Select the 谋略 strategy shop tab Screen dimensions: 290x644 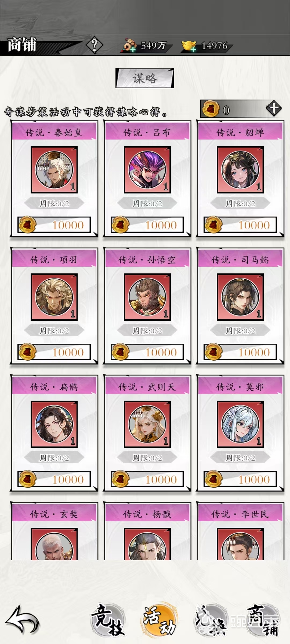point(145,78)
